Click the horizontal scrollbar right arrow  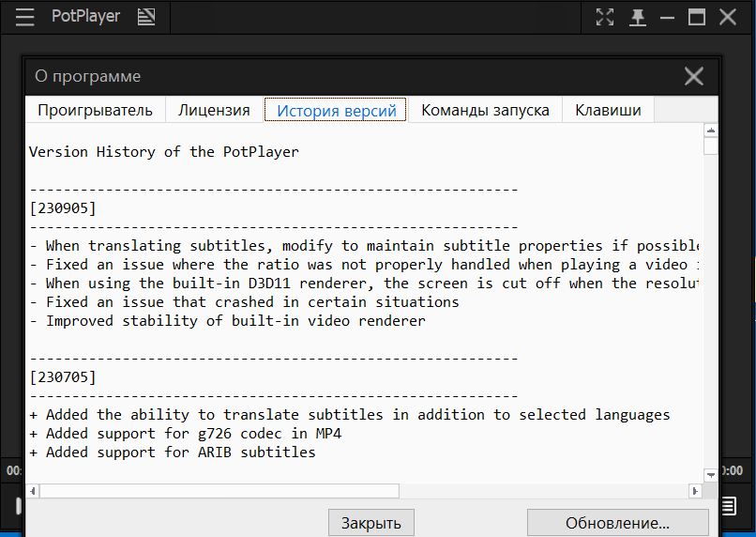[695, 491]
